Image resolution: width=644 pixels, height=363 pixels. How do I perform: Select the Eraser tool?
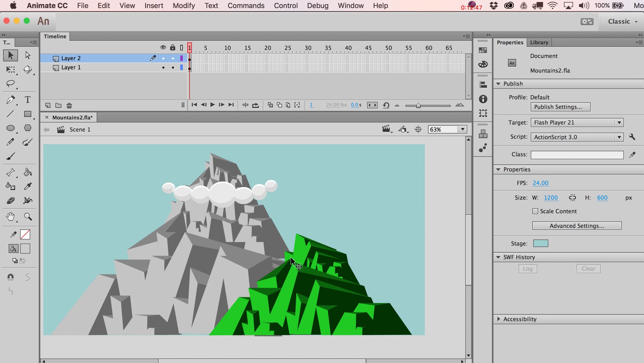point(10,200)
